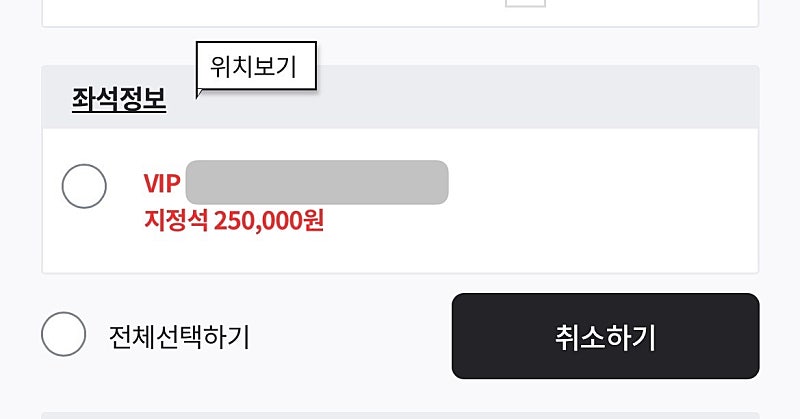Open the 위치보기 tooltip bubble
The image size is (800, 419).
pos(256,66)
